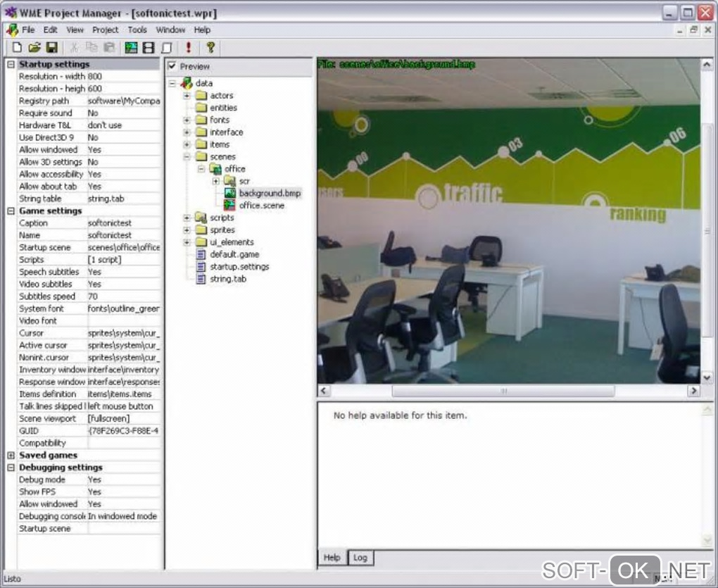Viewport: 718px width, 588px height.
Task: Click the Open project folder icon
Action: click(x=34, y=47)
